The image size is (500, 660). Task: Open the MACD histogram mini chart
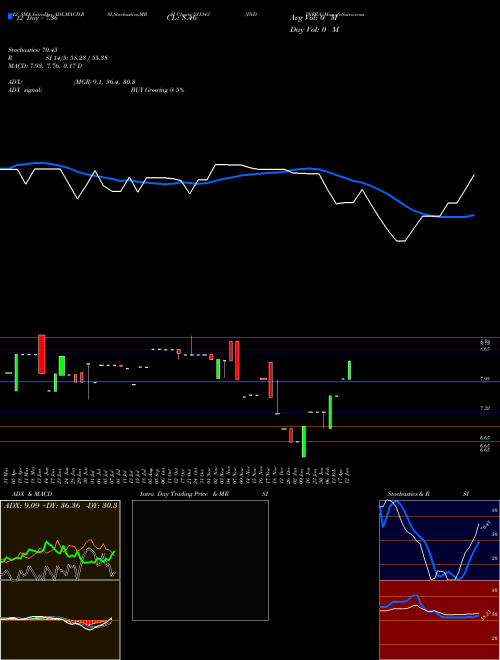pos(60,620)
